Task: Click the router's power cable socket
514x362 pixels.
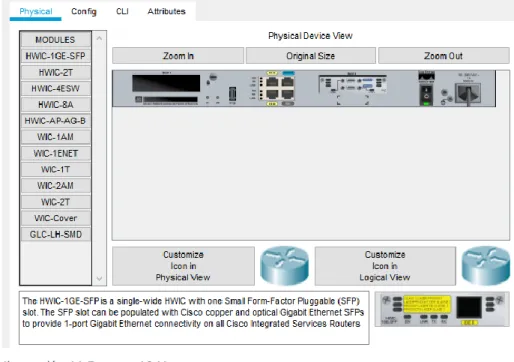Action: [x=469, y=93]
